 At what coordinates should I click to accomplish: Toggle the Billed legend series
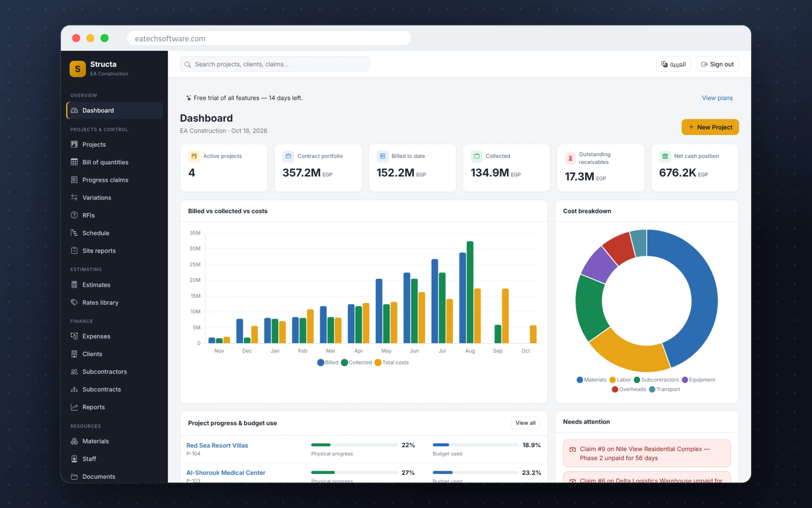[328, 362]
